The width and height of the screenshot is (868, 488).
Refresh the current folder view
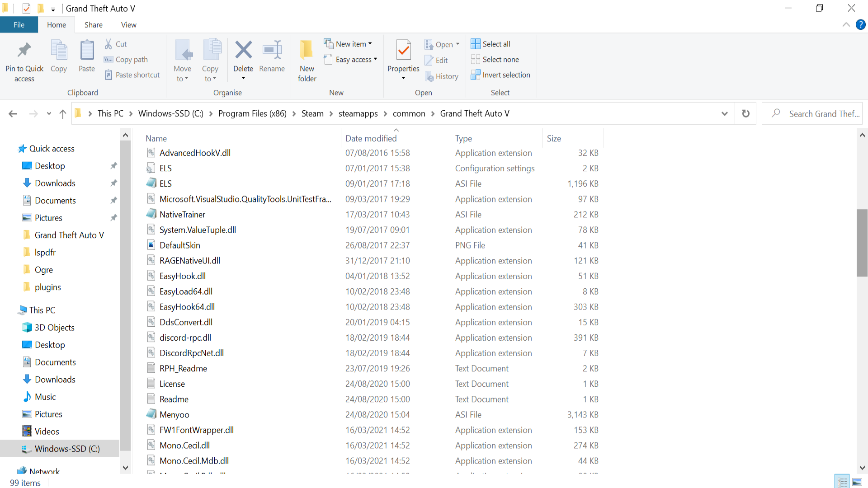click(746, 113)
